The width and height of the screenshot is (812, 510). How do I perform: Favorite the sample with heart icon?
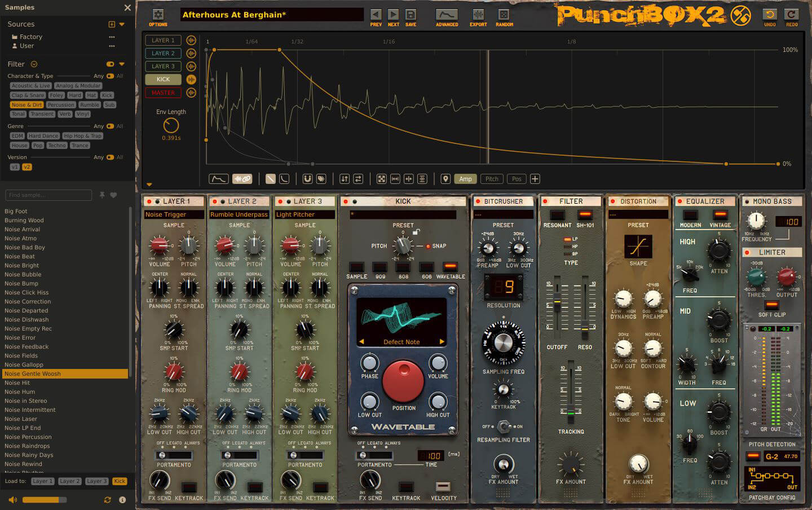[x=113, y=195]
